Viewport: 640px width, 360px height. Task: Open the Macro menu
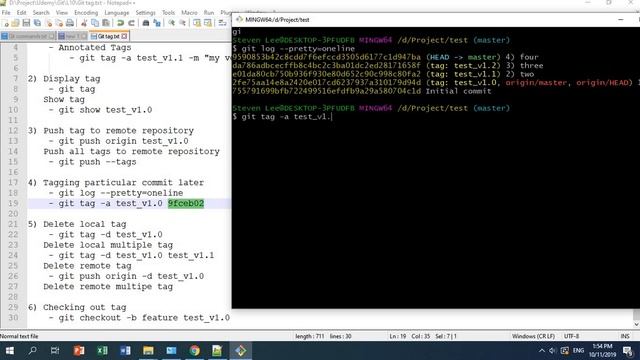pyautogui.click(x=189, y=13)
